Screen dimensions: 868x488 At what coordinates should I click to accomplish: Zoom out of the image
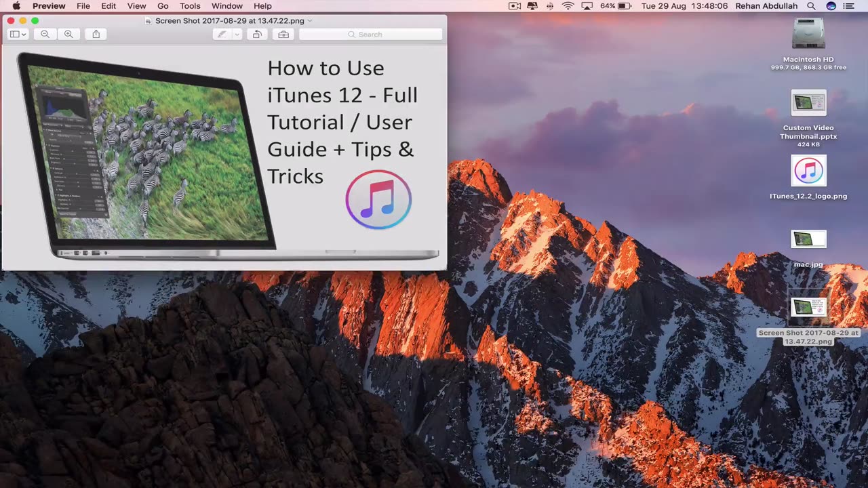click(x=45, y=34)
